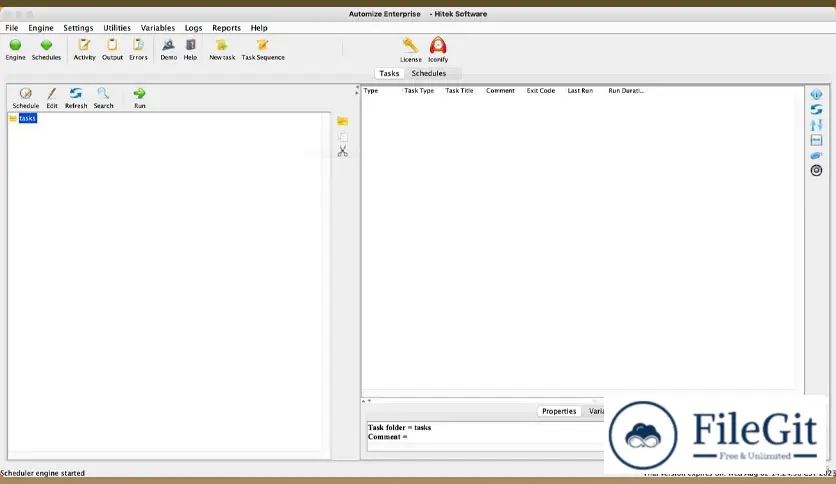Click the black circular target icon
The height and width of the screenshot is (484, 836).
coord(816,171)
